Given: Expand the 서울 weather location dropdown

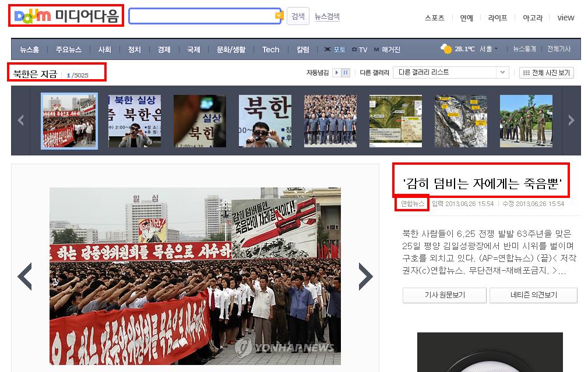Looking at the screenshot, I should pyautogui.click(x=489, y=49).
